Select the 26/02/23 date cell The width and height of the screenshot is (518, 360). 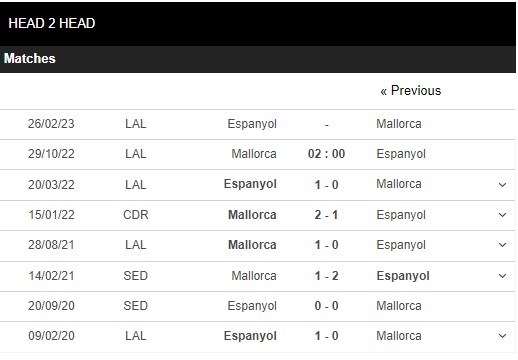(51, 124)
